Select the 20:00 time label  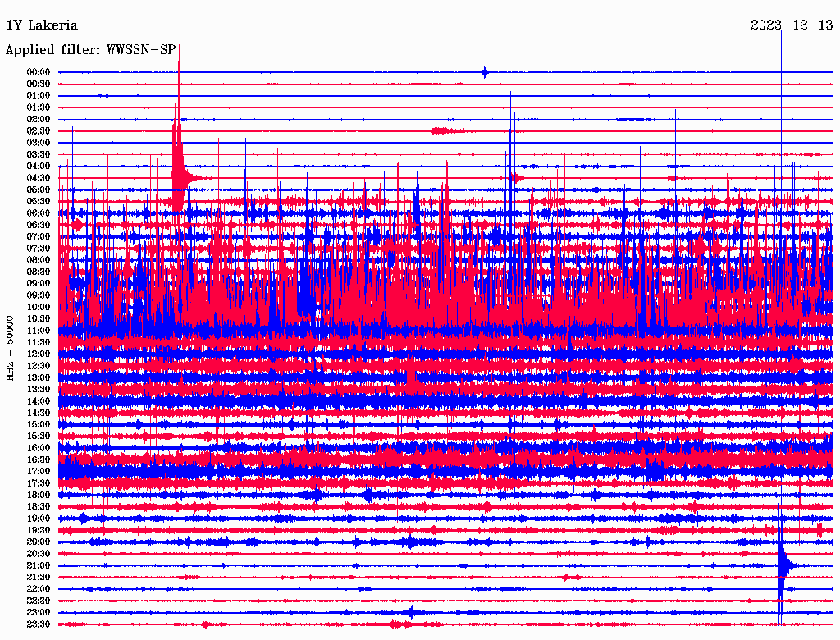[x=39, y=542]
